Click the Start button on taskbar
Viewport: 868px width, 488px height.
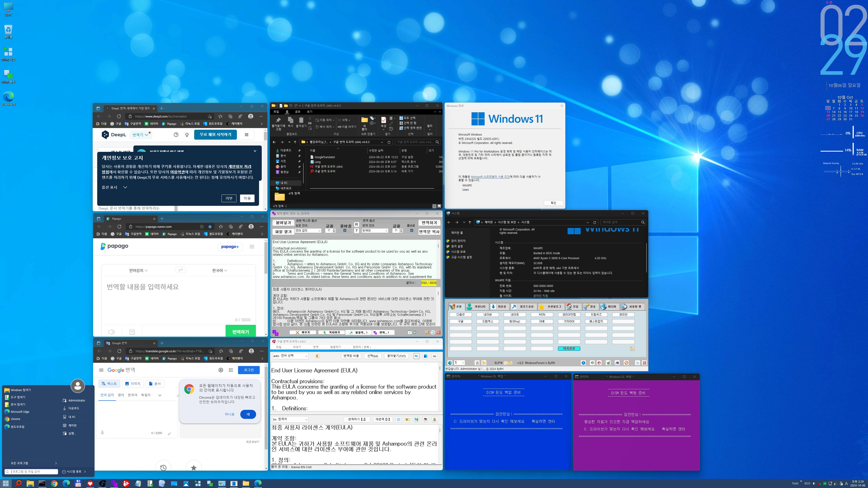[x=6, y=484]
